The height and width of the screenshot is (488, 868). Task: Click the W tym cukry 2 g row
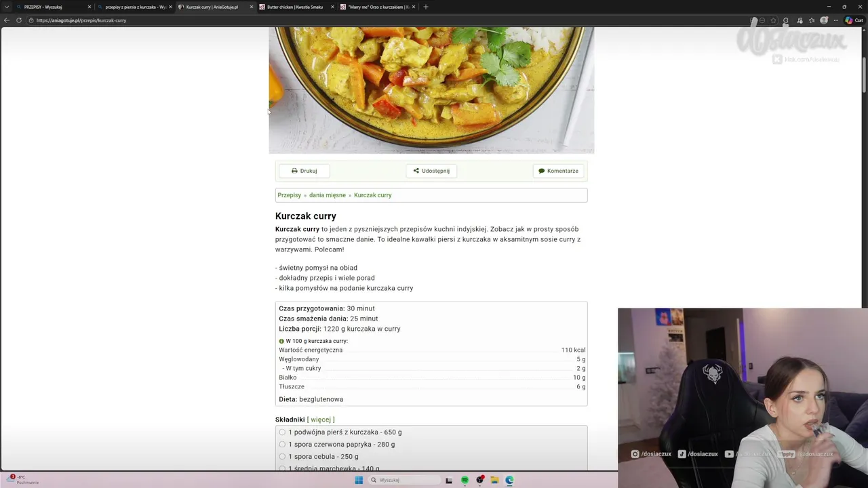432,368
